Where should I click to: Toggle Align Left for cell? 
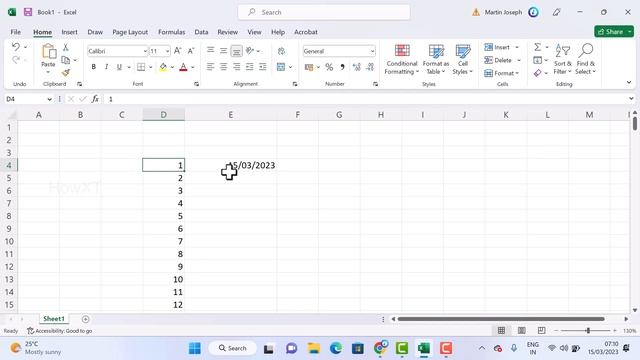210,67
